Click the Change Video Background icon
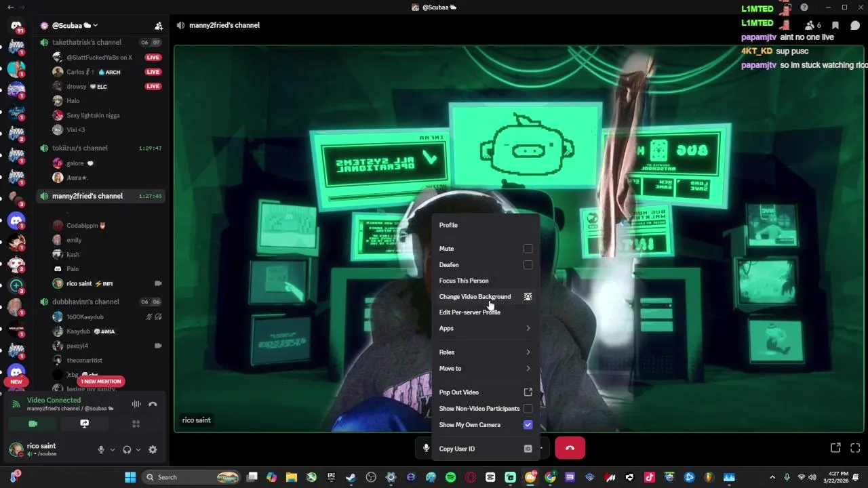 [528, 297]
